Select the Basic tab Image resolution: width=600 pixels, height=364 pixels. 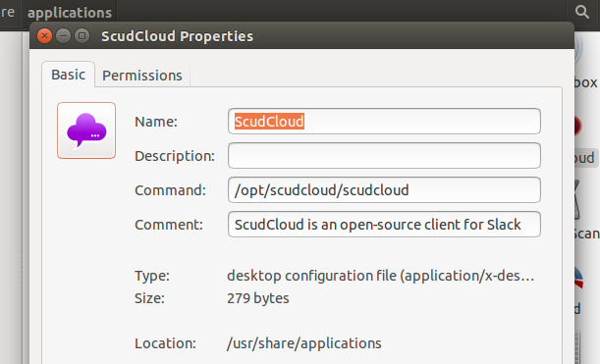click(68, 75)
